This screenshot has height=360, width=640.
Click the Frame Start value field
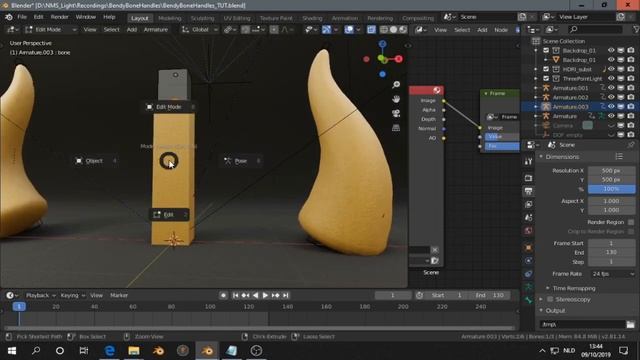tap(611, 243)
